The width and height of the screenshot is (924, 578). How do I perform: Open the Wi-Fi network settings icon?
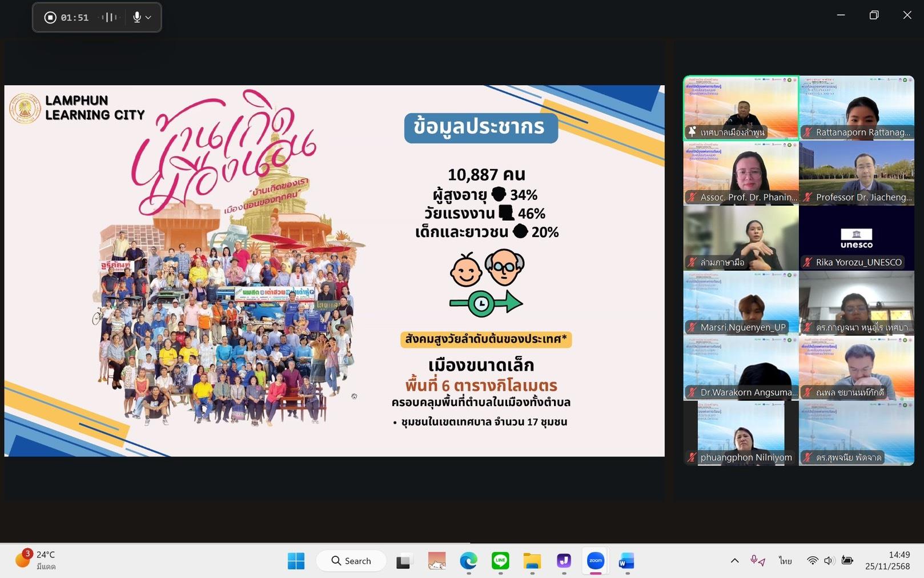[x=812, y=561]
